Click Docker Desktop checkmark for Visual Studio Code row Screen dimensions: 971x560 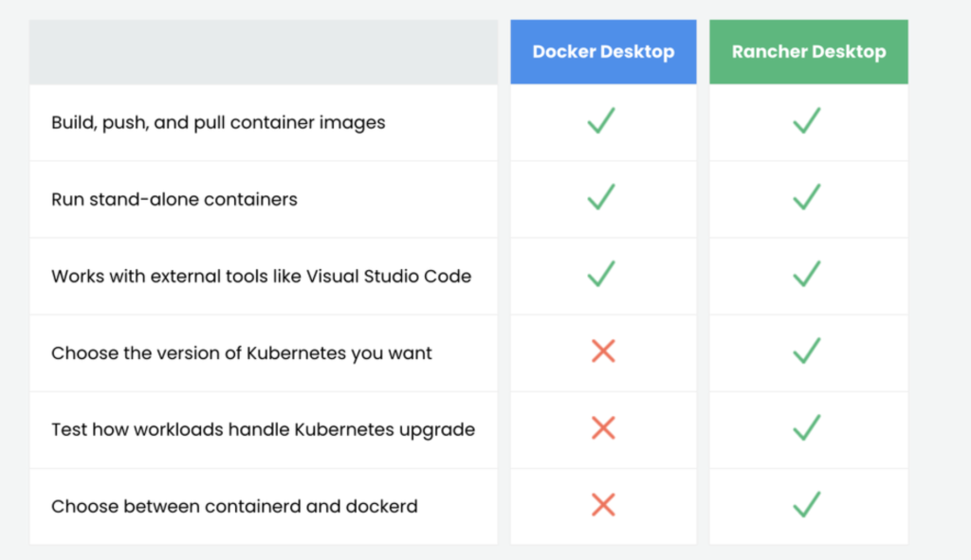[601, 275]
